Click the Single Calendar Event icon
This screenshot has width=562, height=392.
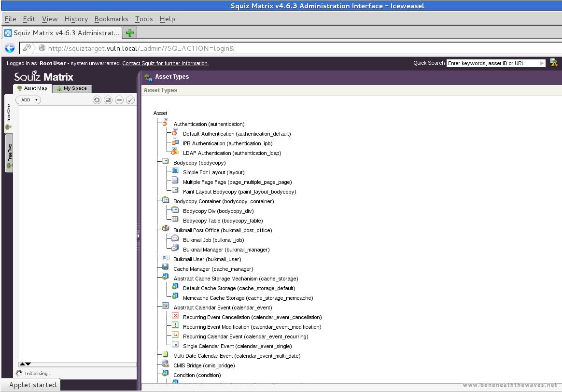click(x=175, y=344)
